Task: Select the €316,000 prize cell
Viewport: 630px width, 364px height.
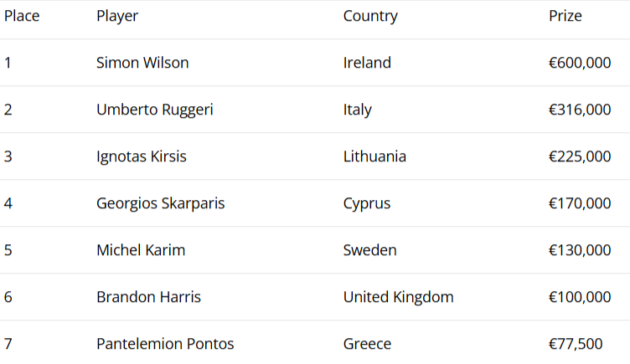Action: (x=580, y=110)
